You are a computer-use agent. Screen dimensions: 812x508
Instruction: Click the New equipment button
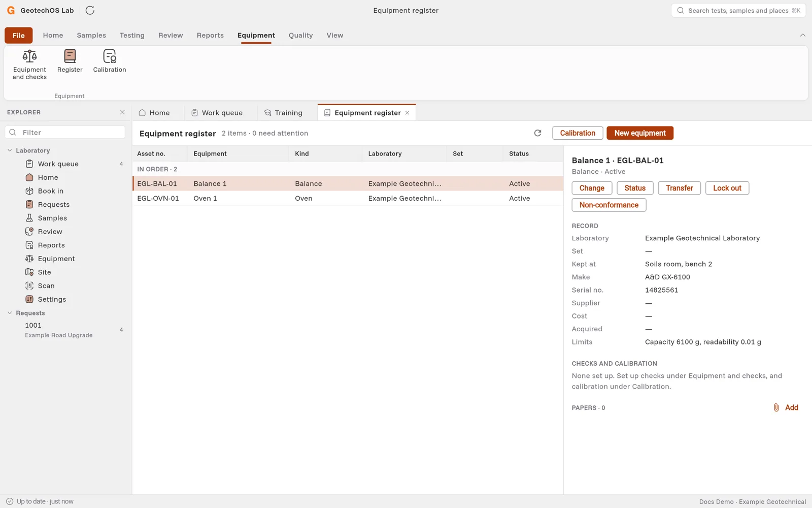pos(640,133)
